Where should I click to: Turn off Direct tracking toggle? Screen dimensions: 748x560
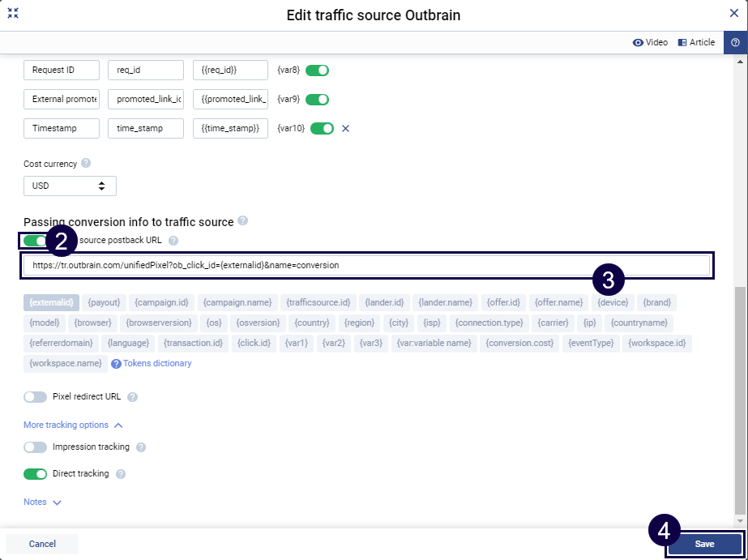pos(36,474)
